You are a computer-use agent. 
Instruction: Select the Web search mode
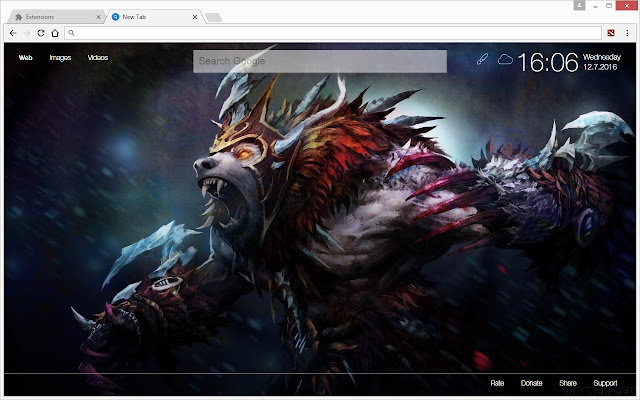pos(25,58)
